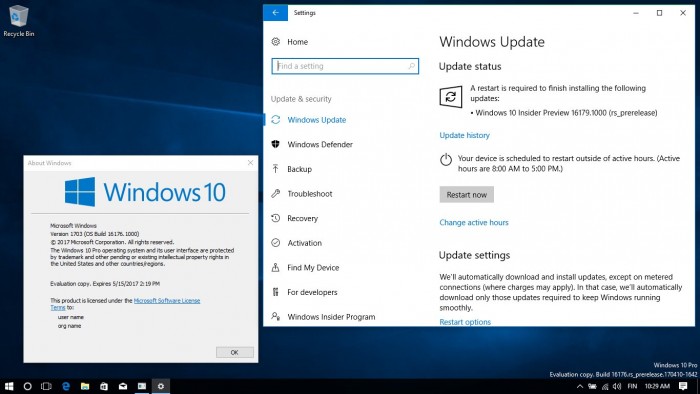Open the clock showing 10:29 AM
The height and width of the screenshot is (394, 700).
(x=657, y=386)
